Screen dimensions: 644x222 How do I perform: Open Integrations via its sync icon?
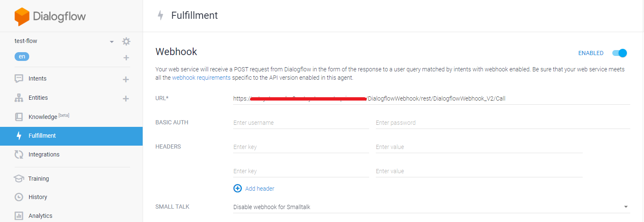coord(19,154)
